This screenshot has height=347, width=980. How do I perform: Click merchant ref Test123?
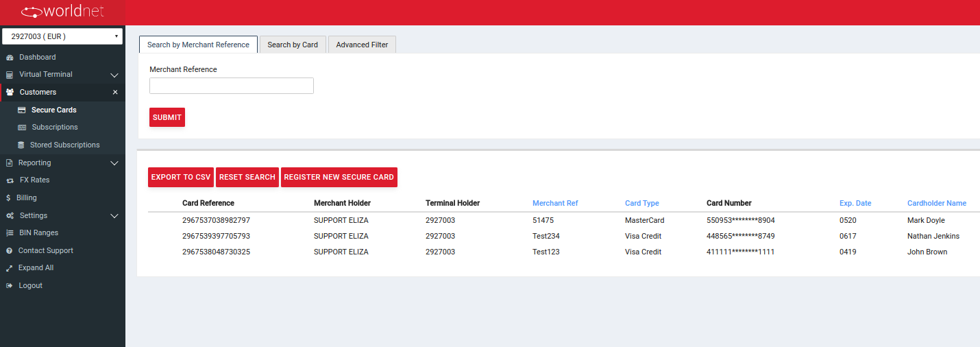(x=546, y=252)
